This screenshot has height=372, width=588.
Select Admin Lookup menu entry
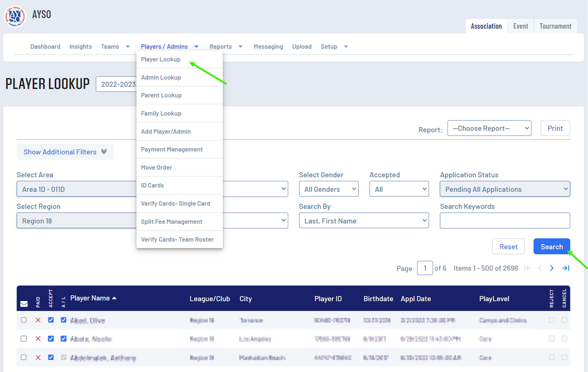pyautogui.click(x=161, y=77)
